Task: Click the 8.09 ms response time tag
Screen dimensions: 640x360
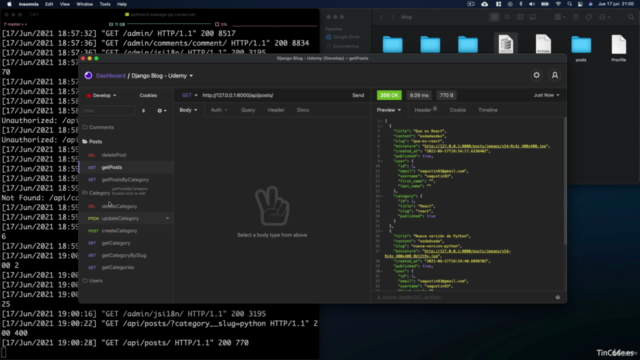Action: pyautogui.click(x=419, y=95)
